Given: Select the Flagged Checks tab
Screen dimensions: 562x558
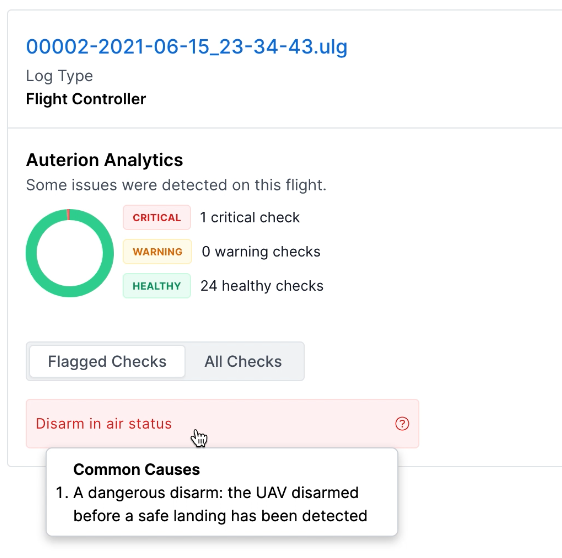Looking at the screenshot, I should [x=107, y=361].
